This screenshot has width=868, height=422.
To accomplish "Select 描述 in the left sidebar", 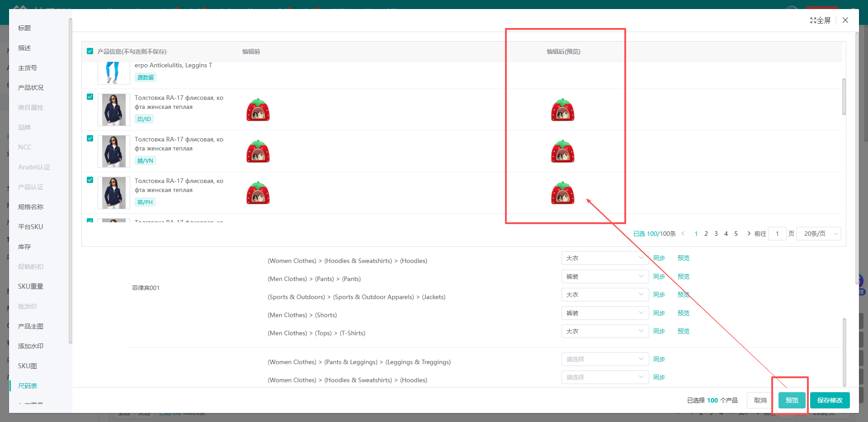I will click(x=24, y=48).
